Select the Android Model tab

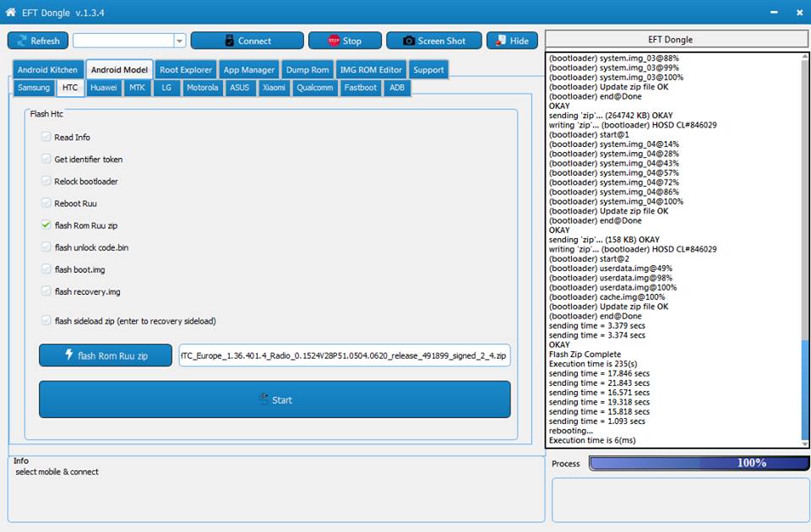119,70
